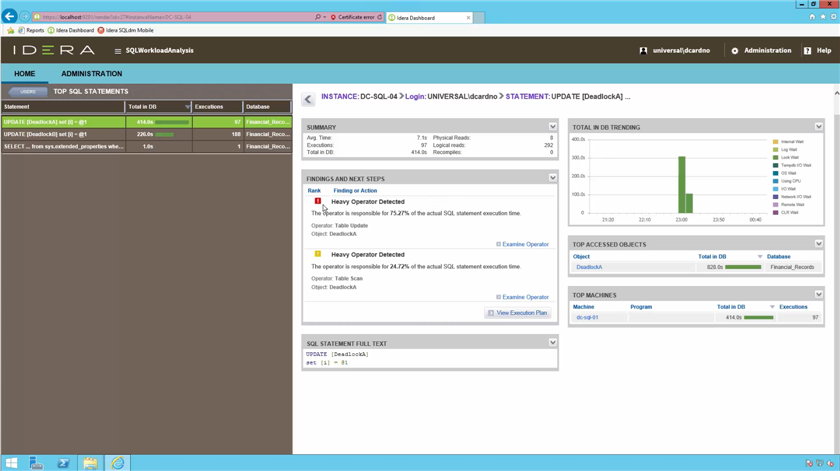Click the Internal Wait legend swatch
Image resolution: width=840 pixels, height=471 pixels.
775,142
